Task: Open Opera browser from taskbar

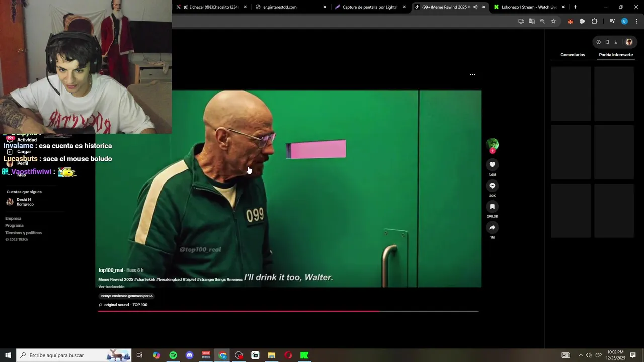Action: tap(288, 355)
